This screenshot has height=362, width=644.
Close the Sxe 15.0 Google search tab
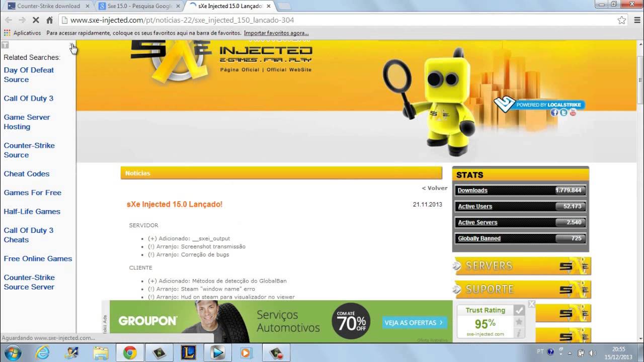point(178,6)
